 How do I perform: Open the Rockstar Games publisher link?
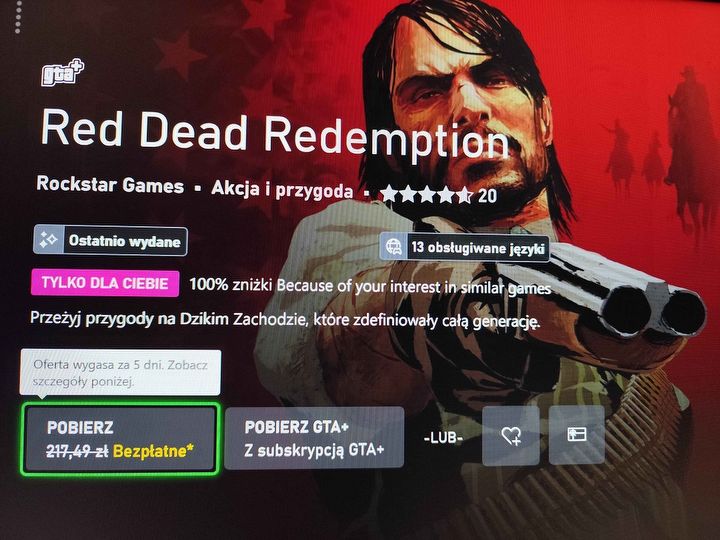[110, 185]
